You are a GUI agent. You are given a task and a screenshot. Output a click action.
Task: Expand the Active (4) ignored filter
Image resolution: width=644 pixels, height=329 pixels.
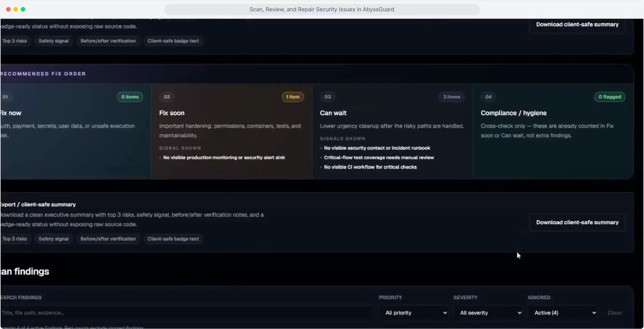click(x=564, y=313)
